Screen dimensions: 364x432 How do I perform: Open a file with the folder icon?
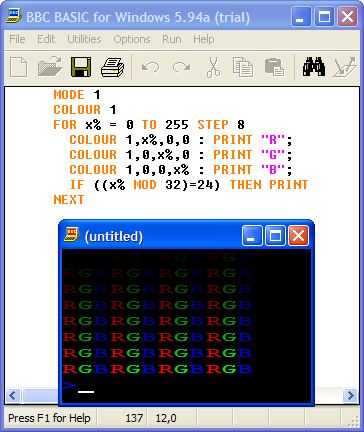[50, 67]
